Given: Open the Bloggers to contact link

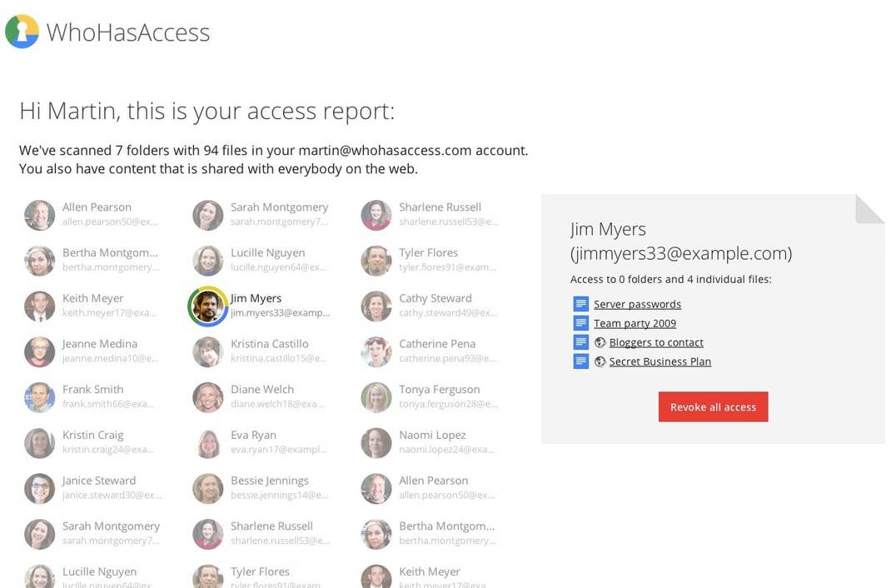Looking at the screenshot, I should (x=656, y=342).
